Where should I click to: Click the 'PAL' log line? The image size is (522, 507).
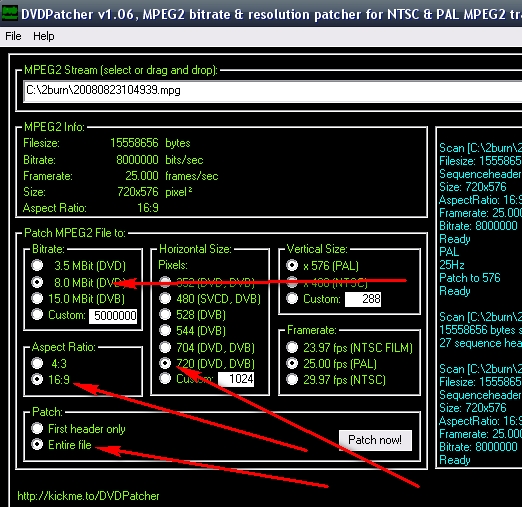(449, 252)
